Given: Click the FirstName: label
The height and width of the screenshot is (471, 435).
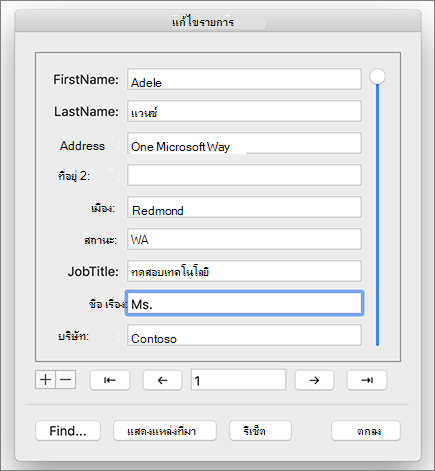Looking at the screenshot, I should point(86,79).
